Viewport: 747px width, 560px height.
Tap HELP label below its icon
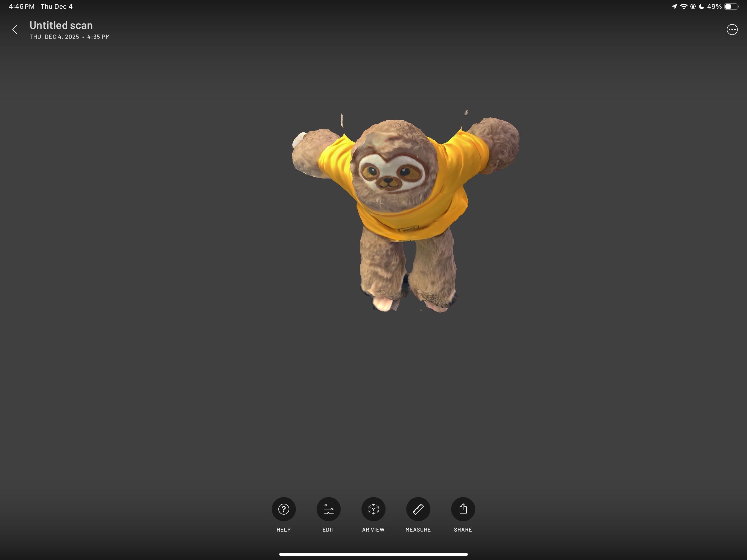click(283, 530)
